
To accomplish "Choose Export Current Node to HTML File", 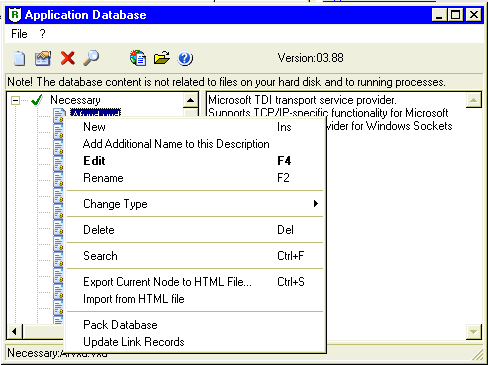I will pyautogui.click(x=196, y=282).
